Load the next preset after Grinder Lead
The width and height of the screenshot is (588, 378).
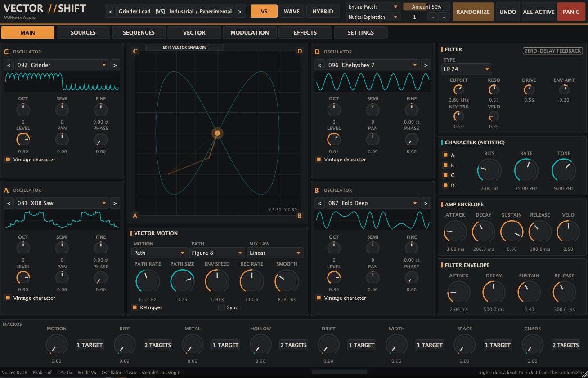point(240,12)
